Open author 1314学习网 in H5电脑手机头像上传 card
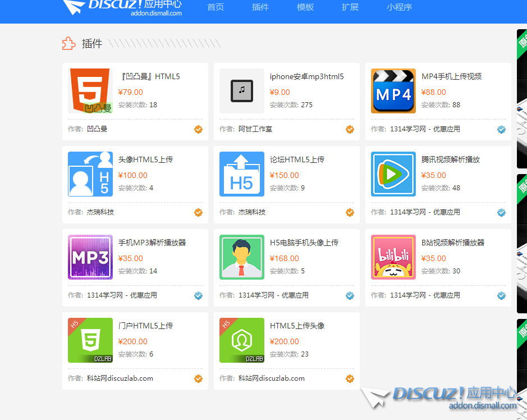527x420 pixels. [x=273, y=295]
